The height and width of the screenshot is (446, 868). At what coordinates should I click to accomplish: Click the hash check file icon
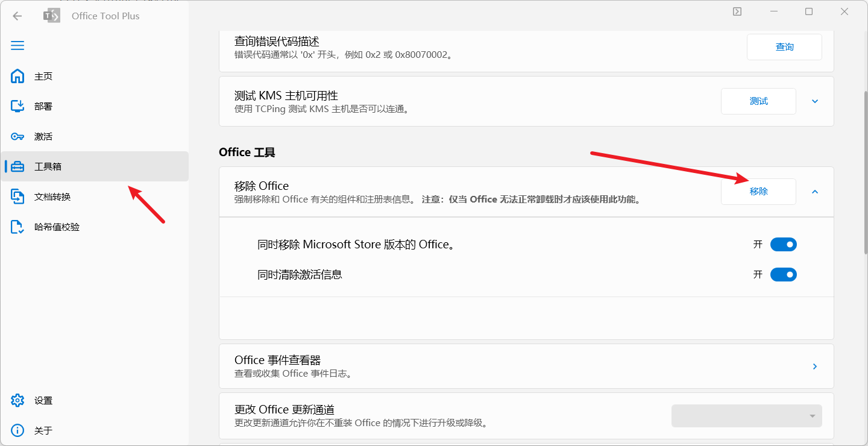coord(17,227)
